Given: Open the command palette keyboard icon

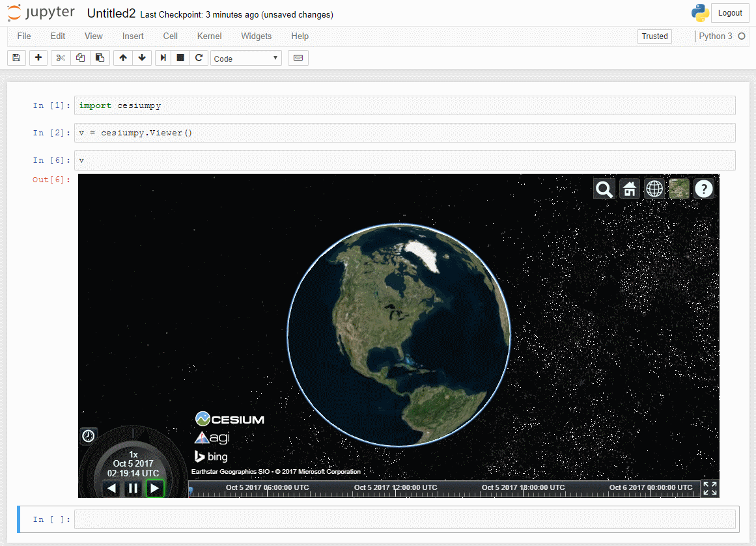Looking at the screenshot, I should pos(298,58).
